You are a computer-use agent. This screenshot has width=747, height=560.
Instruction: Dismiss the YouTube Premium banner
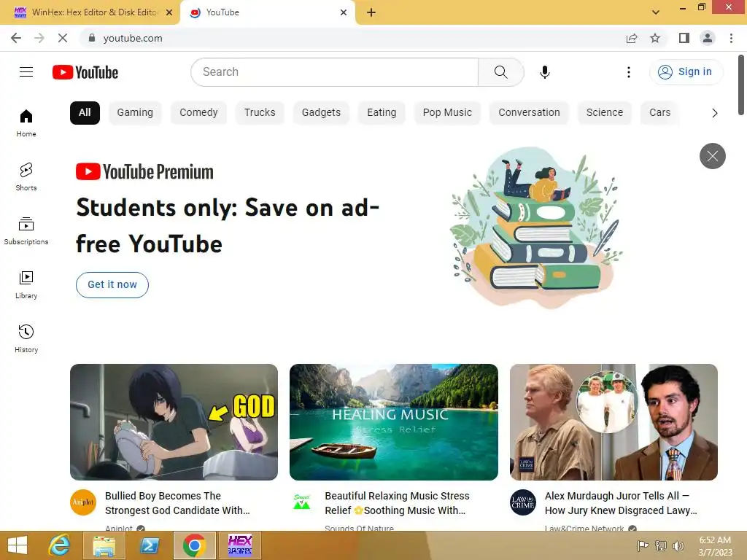712,156
